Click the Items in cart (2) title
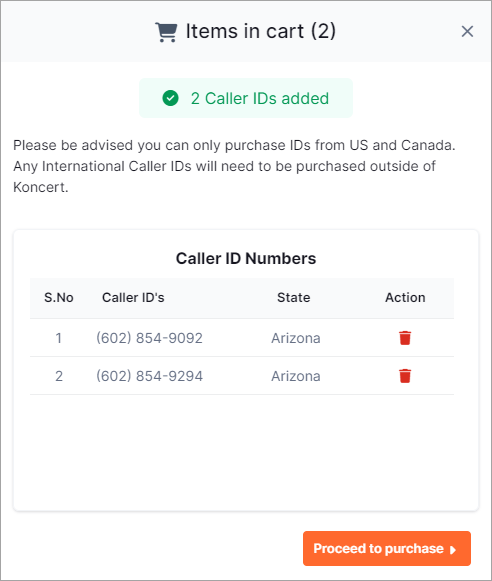 pyautogui.click(x=260, y=31)
